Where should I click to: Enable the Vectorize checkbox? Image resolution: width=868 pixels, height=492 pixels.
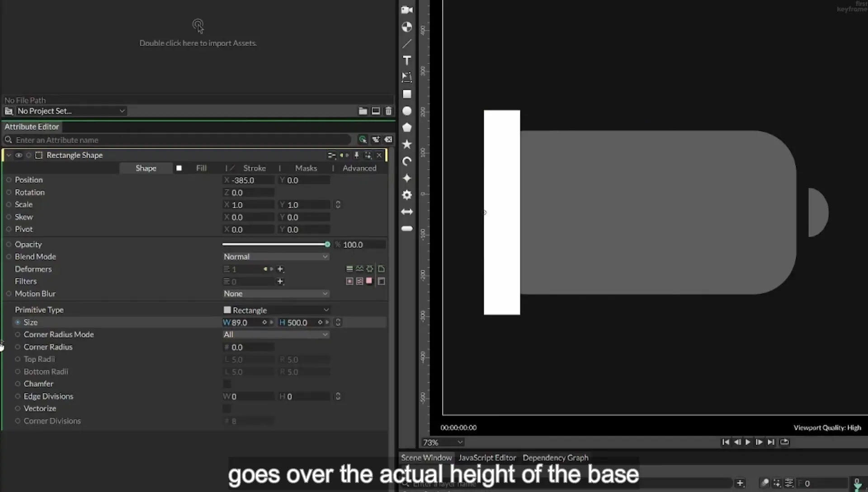pos(227,409)
